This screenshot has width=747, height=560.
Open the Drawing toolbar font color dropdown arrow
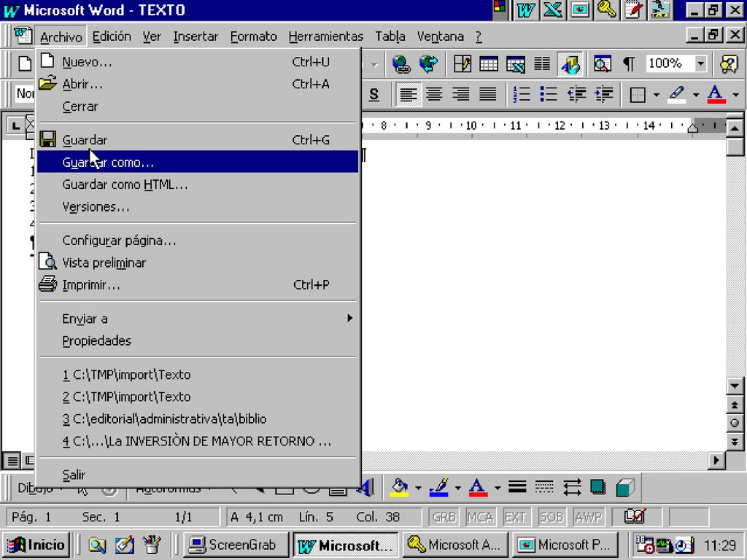click(x=498, y=488)
